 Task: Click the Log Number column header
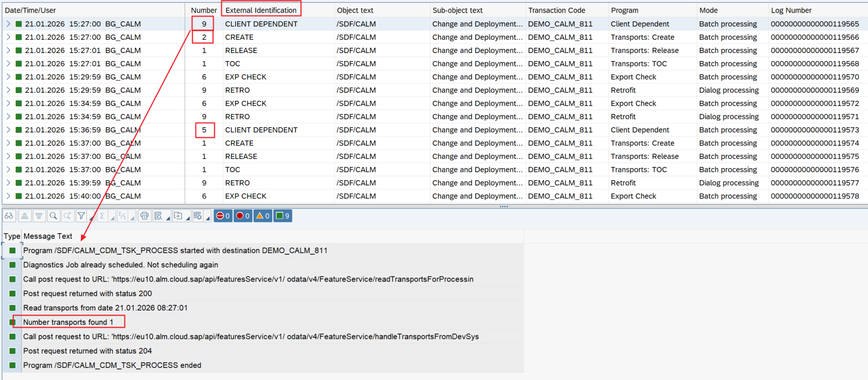(791, 10)
